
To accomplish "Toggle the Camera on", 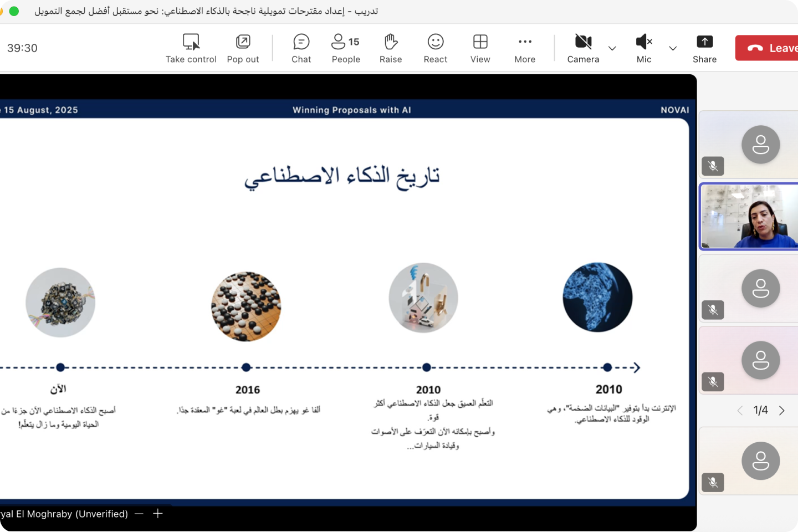I will (582, 48).
